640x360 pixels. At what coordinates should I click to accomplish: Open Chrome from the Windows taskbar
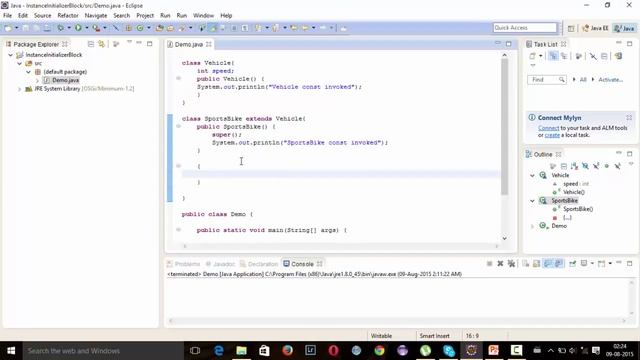tap(379, 351)
